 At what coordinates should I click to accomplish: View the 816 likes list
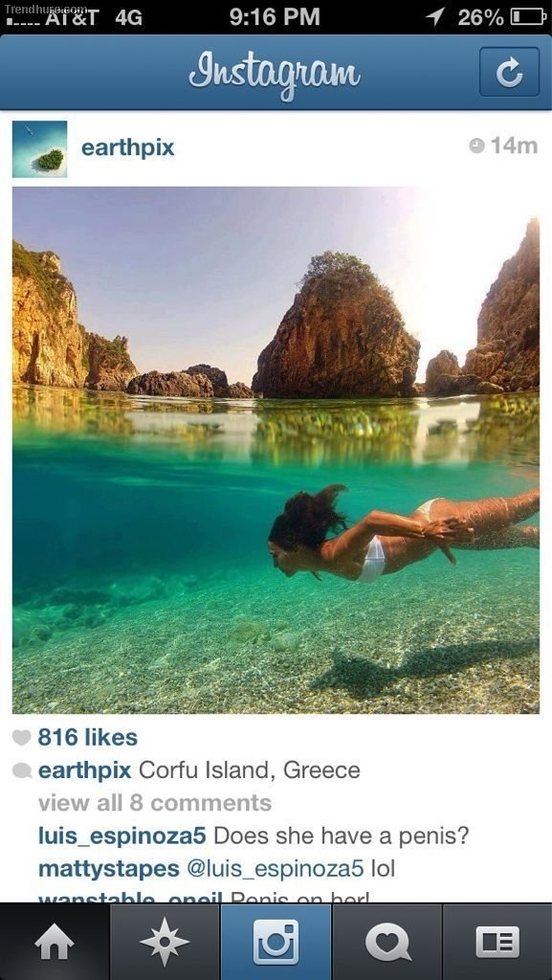pos(87,738)
